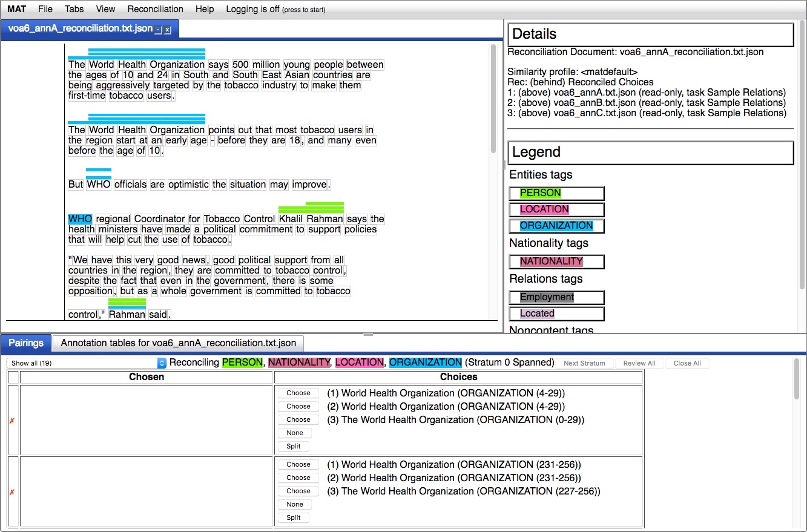Viewport: 807px width, 532px height.
Task: Click 3: (above) voa6_annC.txt.json line
Action: click(647, 113)
